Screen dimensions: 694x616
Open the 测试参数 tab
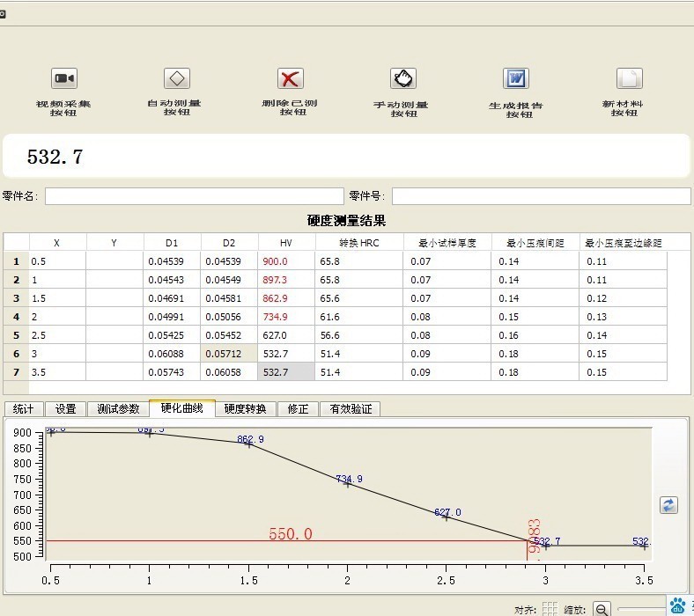click(118, 409)
